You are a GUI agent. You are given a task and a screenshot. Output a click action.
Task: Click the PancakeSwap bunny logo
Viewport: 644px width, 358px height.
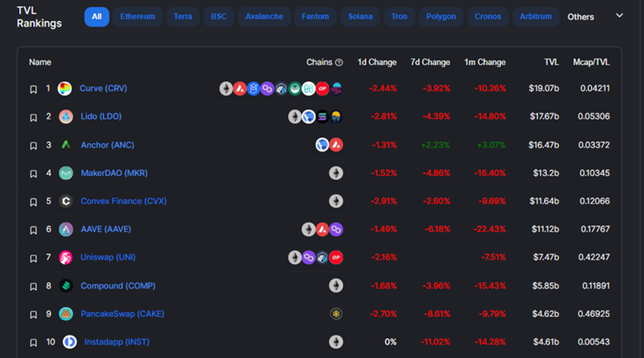click(x=66, y=314)
